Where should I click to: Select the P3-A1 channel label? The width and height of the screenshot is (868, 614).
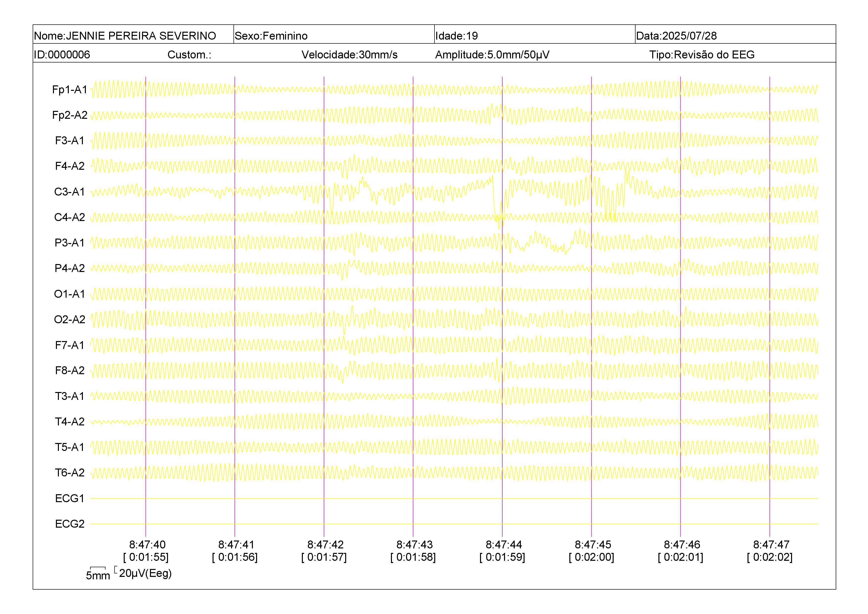(x=70, y=243)
